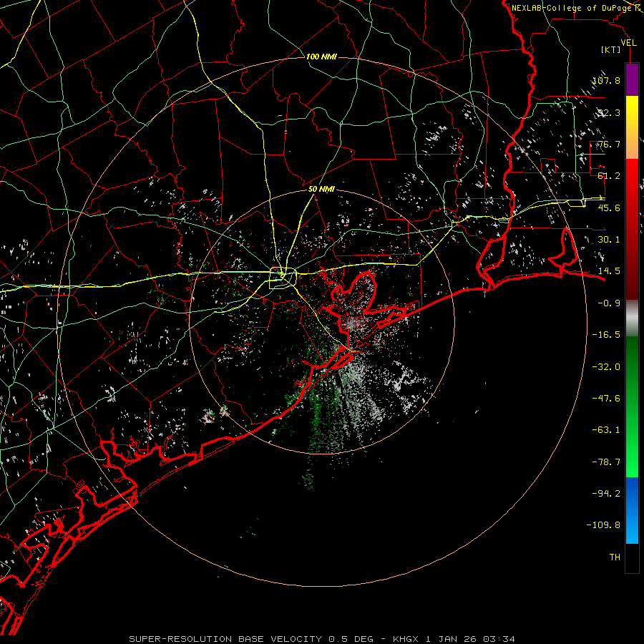Click the 14.5 velocity scale value
Viewport: 644px width, 644px height.
(x=609, y=271)
